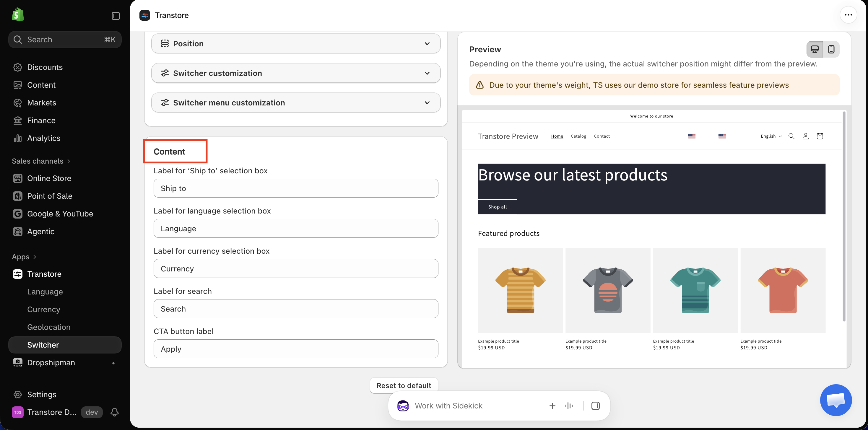Click the preview search magnifier icon
Image resolution: width=868 pixels, height=430 pixels.
[791, 136]
